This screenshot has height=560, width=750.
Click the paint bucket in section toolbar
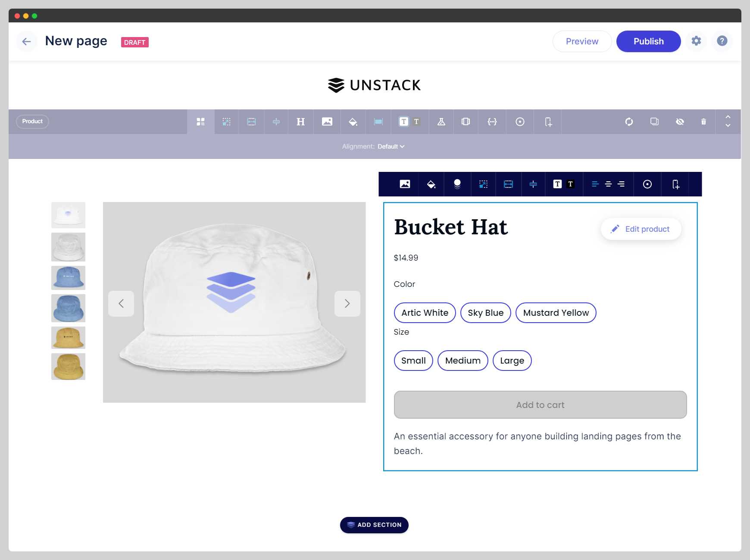pos(353,122)
